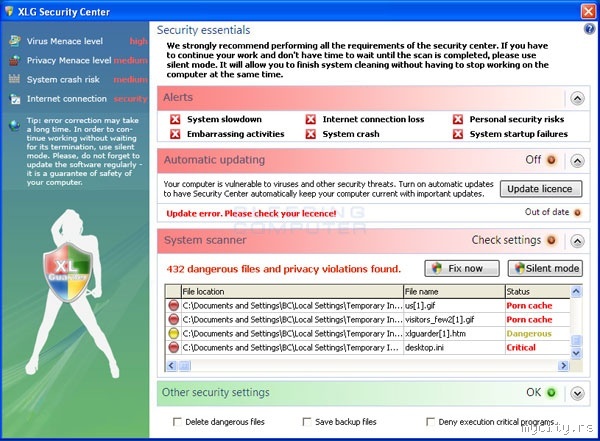600x441 pixels.
Task: Click the Update licence button
Action: coord(541,189)
